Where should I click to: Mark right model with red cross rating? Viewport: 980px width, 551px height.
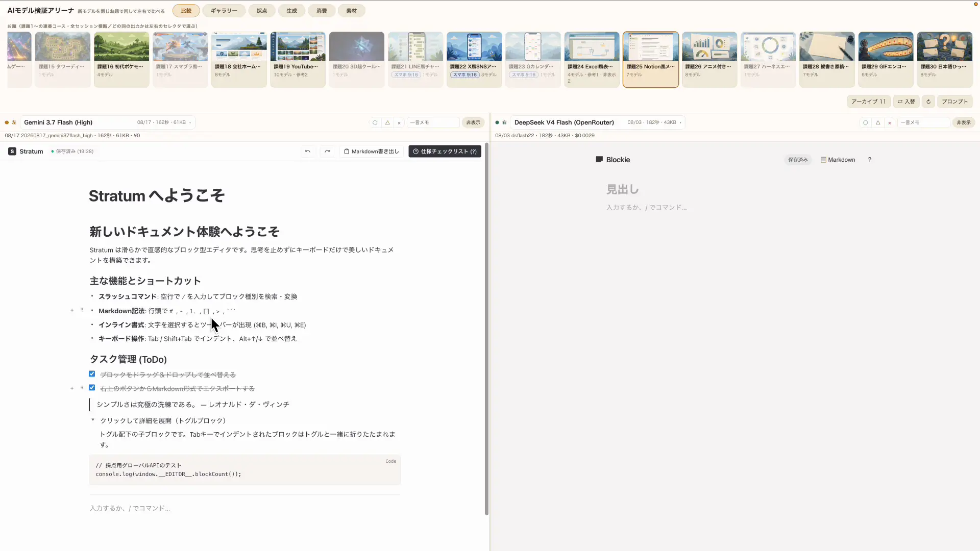coord(890,122)
